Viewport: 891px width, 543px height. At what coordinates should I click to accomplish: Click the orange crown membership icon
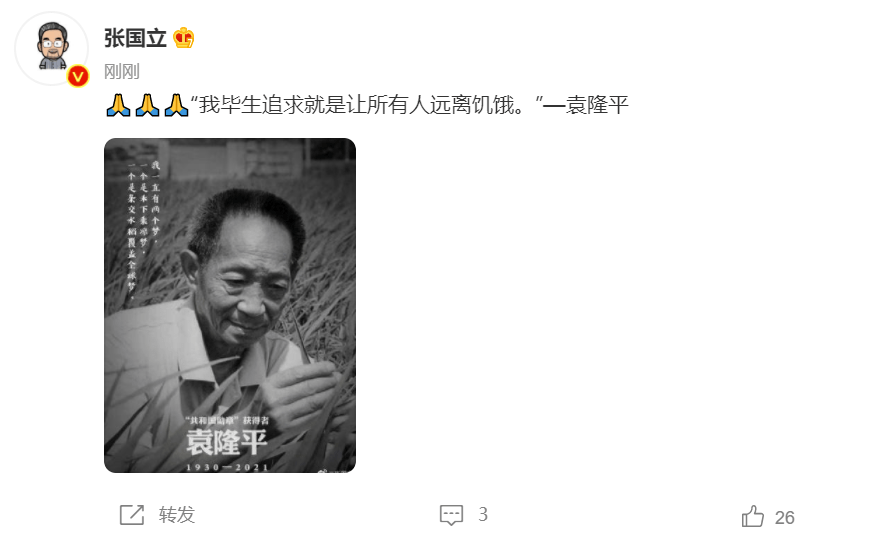tap(184, 38)
